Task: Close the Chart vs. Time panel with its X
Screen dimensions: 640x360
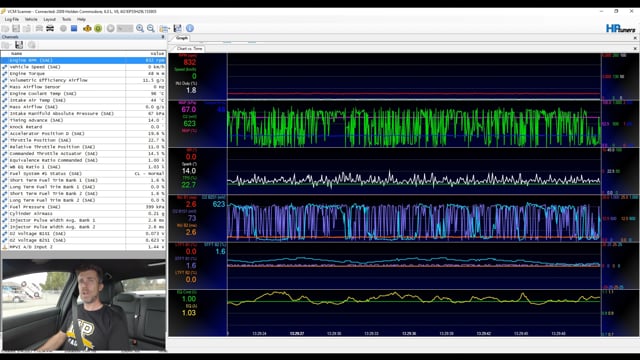Action: (x=635, y=49)
